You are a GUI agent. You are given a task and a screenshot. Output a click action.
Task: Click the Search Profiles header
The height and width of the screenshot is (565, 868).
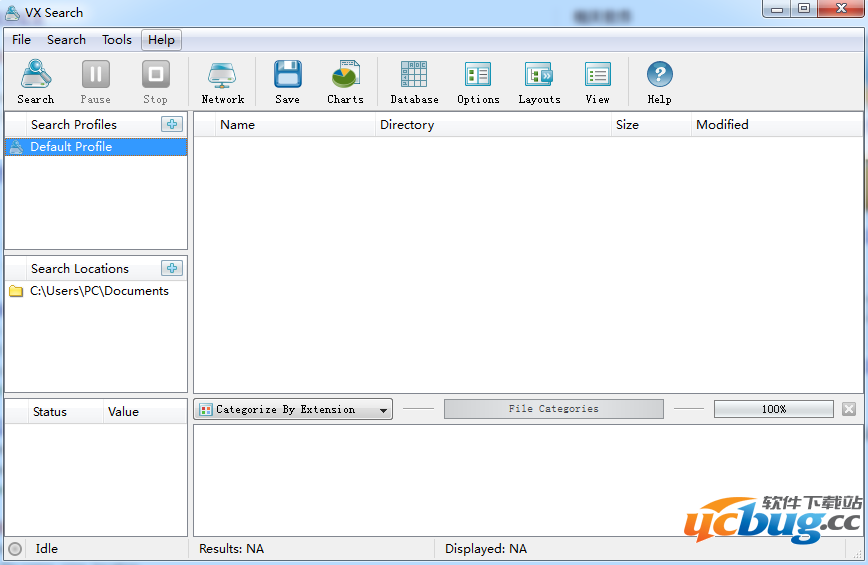(x=74, y=125)
